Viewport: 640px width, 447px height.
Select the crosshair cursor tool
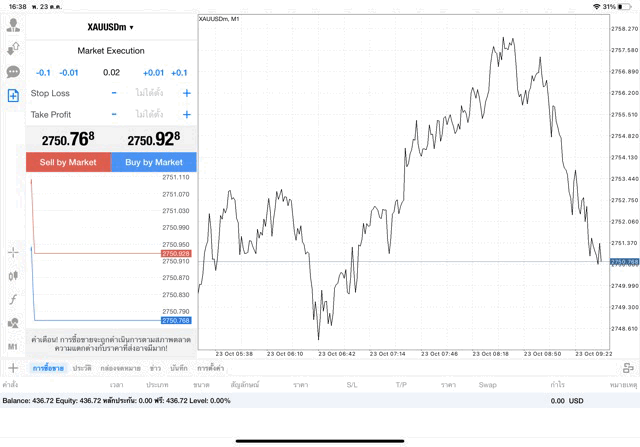pos(13,252)
